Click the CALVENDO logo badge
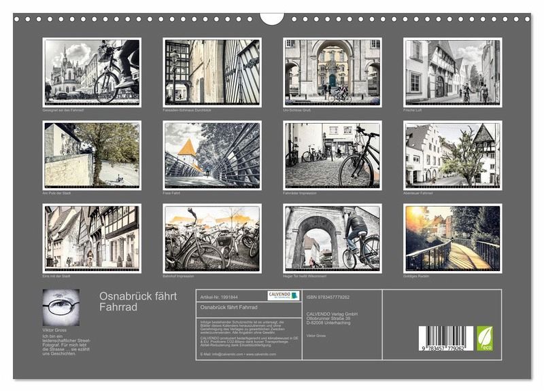 pos(283,296)
